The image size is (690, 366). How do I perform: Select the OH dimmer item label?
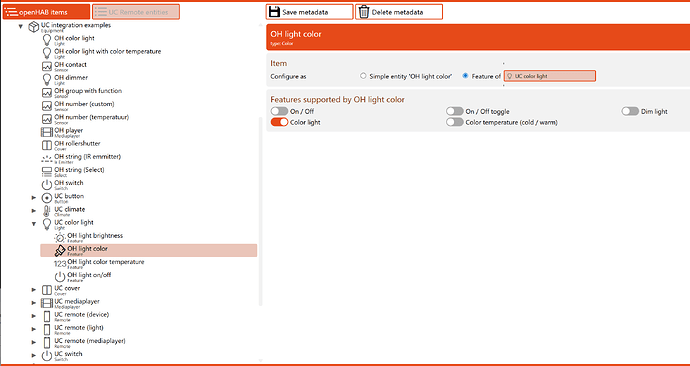point(71,77)
